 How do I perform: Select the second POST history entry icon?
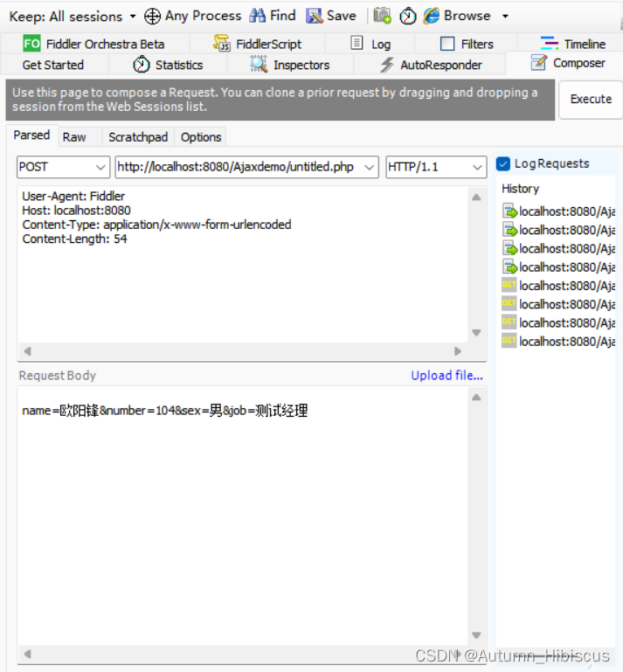point(509,229)
